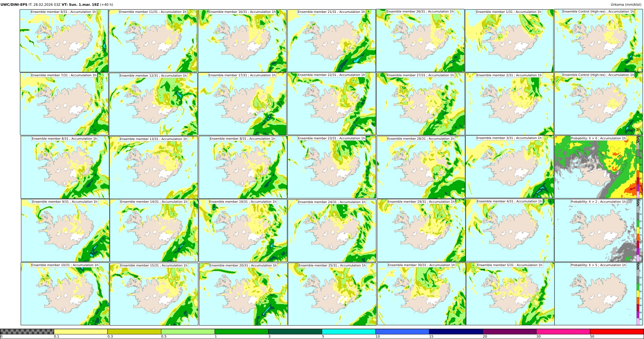Select the Ensemble member 19/31 panel
The height and width of the screenshot is (339, 644).
coord(243,231)
